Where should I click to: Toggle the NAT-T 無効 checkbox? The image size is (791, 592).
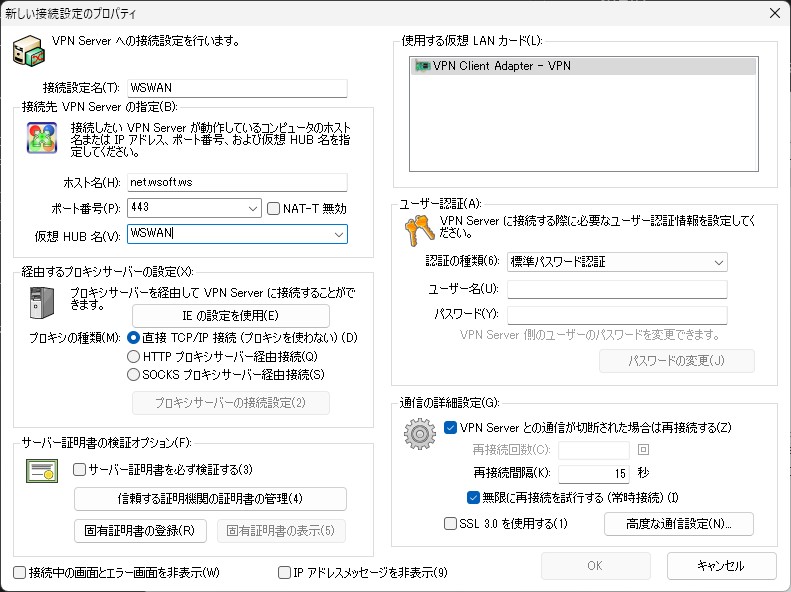click(x=273, y=208)
